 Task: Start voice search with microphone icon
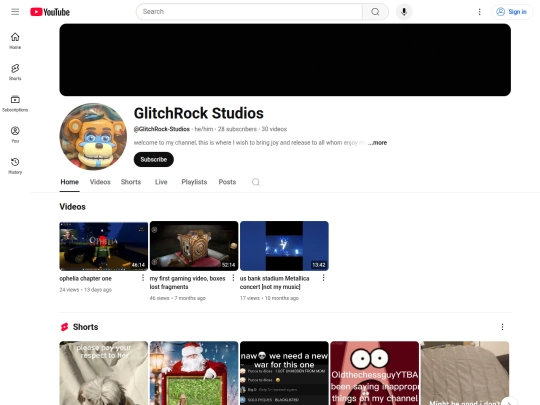click(404, 12)
